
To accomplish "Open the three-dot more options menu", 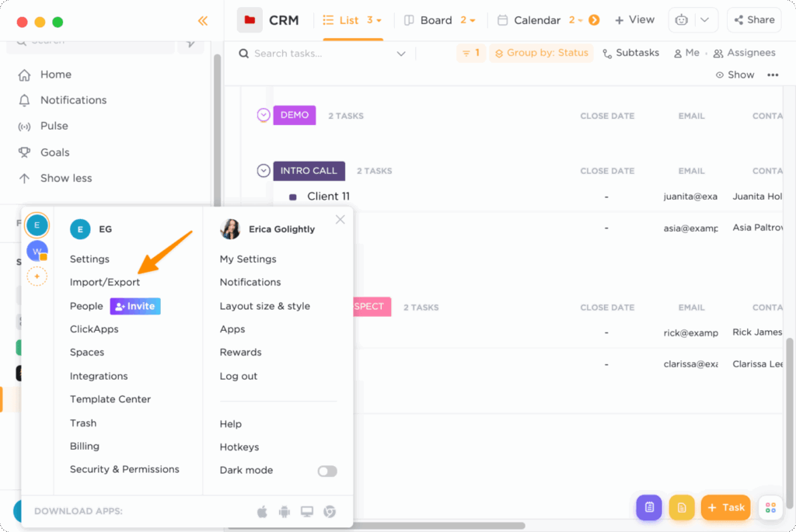I will coord(773,75).
